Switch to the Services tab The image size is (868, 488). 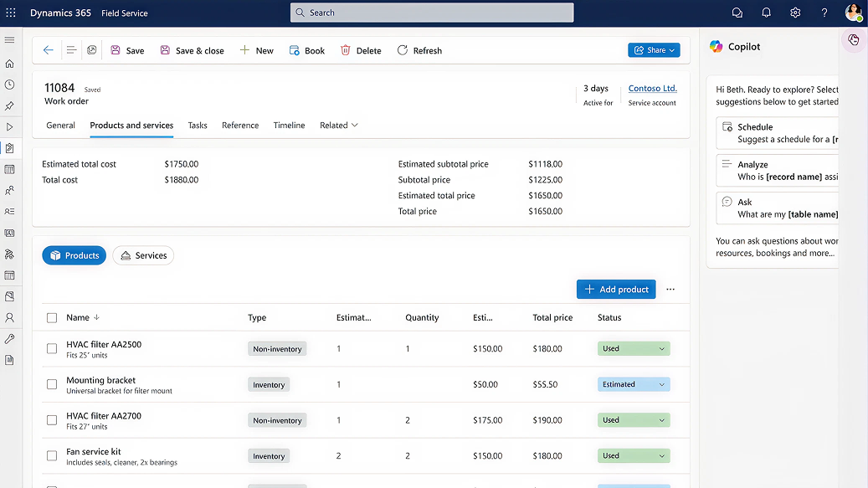[143, 255]
